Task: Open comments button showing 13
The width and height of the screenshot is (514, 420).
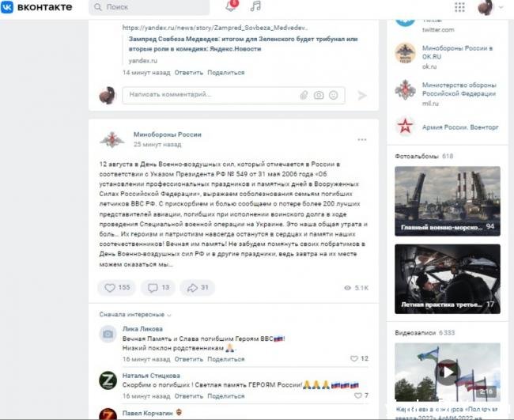Action: 158,288
